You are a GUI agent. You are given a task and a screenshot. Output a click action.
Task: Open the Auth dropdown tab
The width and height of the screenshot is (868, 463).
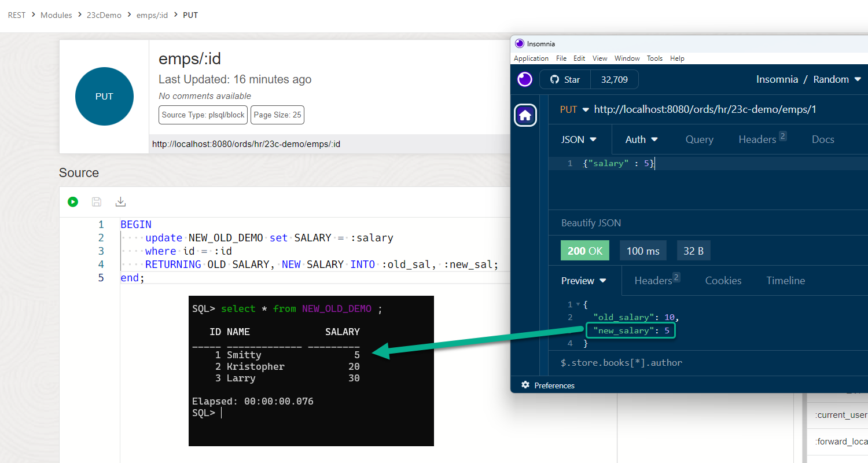(642, 139)
